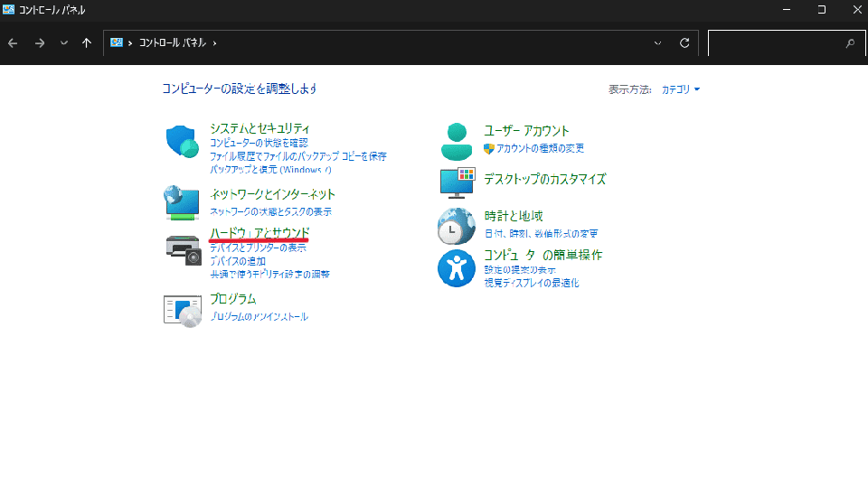Open the Clock and Region globe icon

click(x=456, y=226)
